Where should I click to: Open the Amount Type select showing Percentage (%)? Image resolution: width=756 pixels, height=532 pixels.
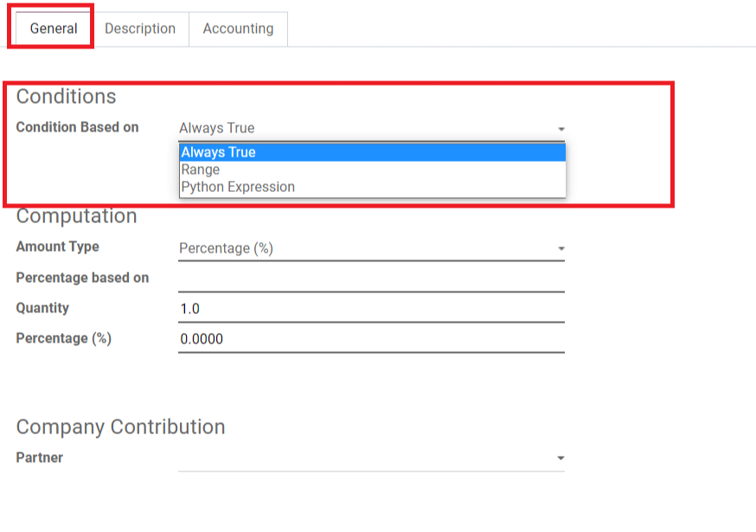[x=371, y=248]
